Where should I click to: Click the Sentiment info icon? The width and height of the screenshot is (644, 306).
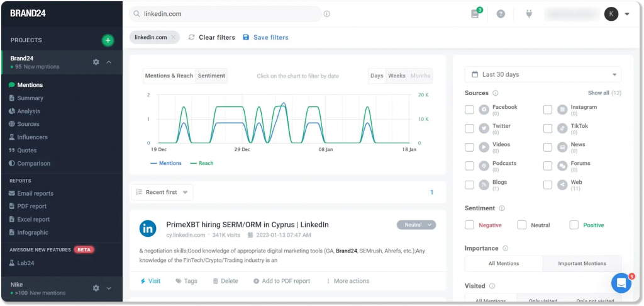click(x=502, y=208)
